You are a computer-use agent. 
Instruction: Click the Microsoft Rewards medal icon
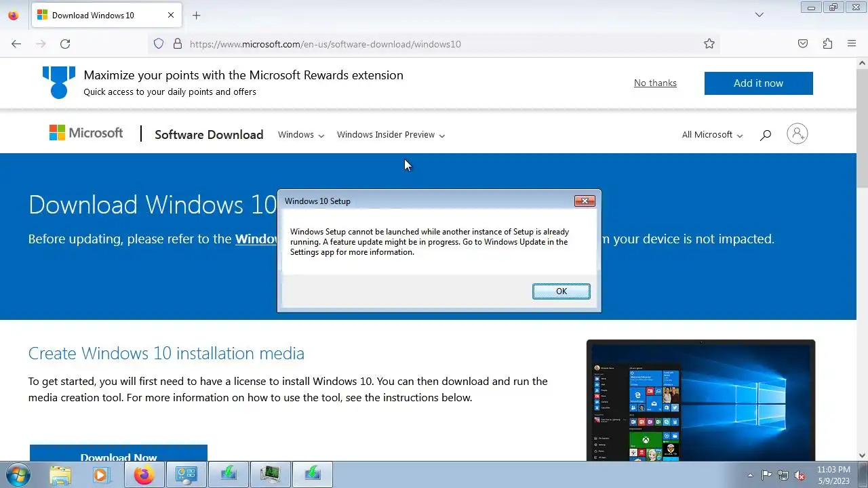tap(59, 83)
